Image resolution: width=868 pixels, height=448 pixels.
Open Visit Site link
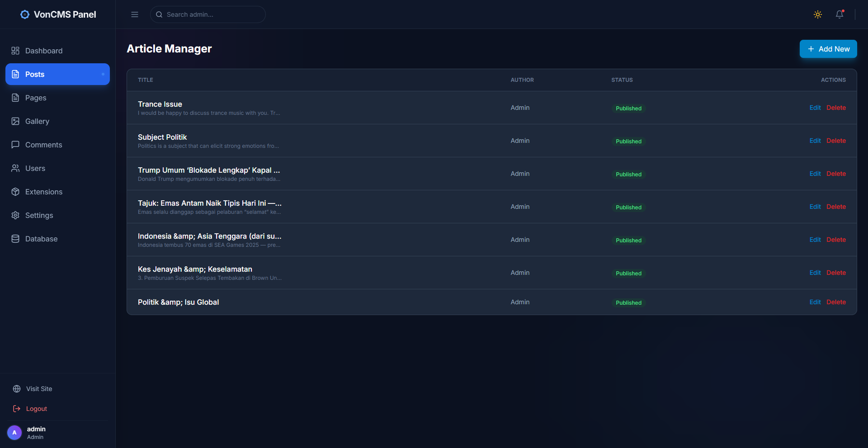(x=39, y=389)
